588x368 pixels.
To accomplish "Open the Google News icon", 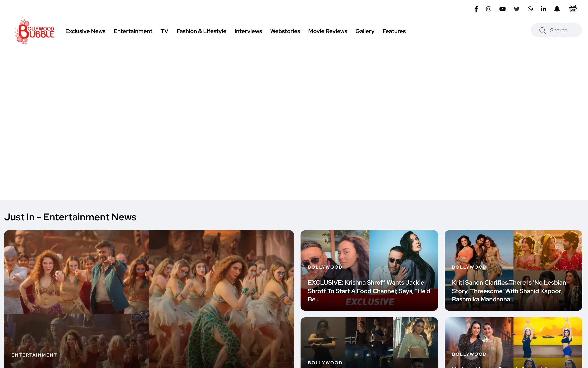I will (573, 9).
